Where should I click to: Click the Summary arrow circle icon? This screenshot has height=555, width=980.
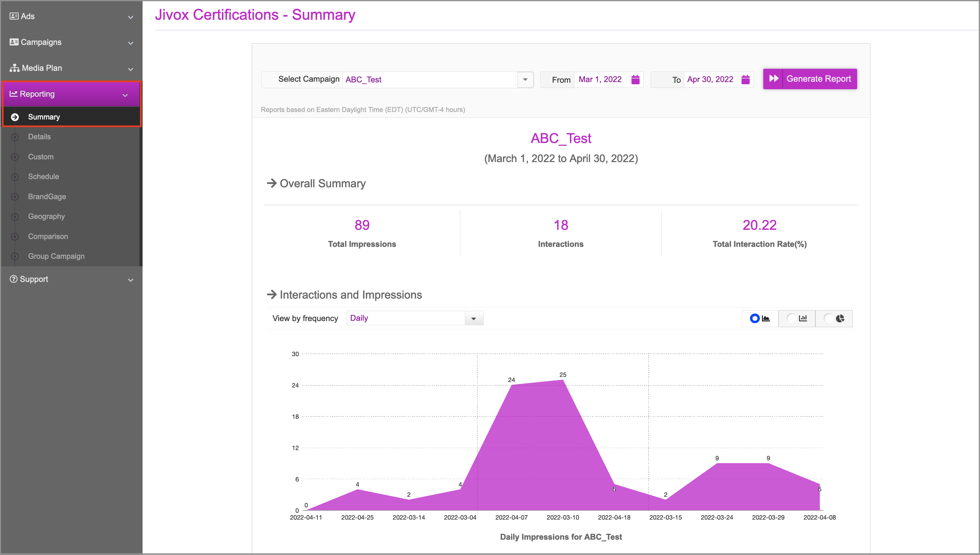pyautogui.click(x=15, y=117)
